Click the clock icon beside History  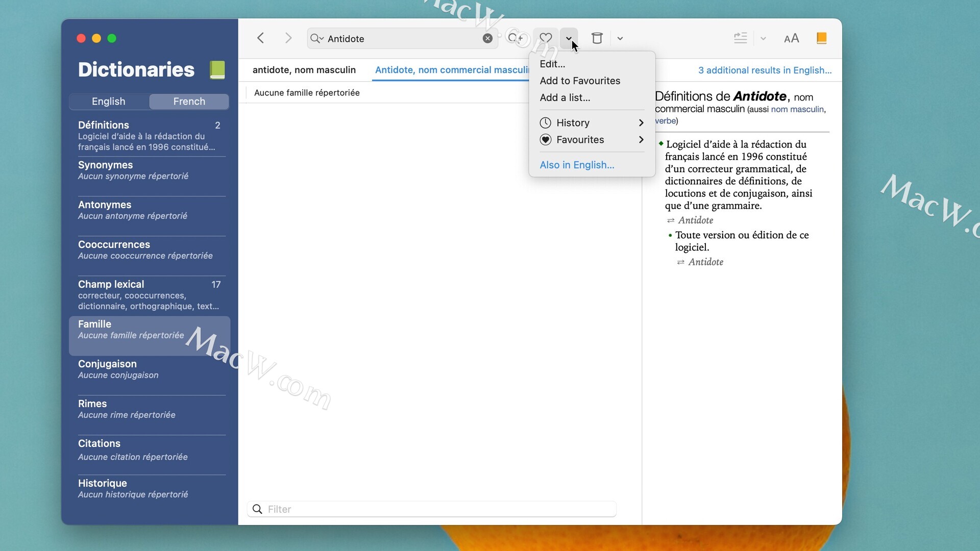click(x=546, y=123)
